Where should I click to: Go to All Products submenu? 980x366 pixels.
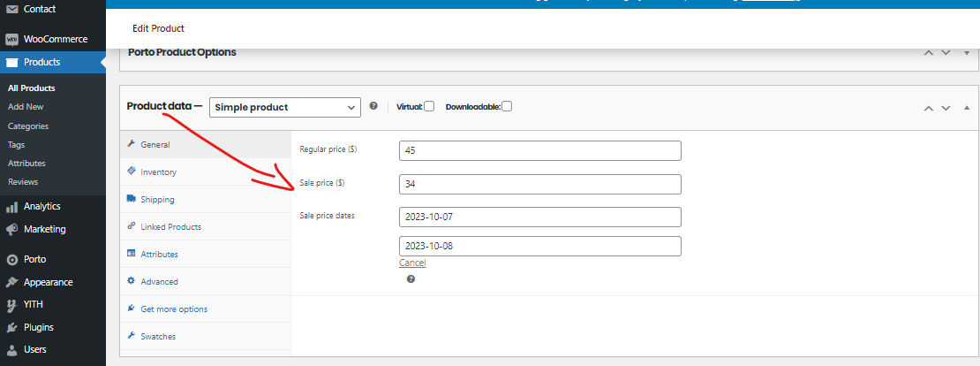tap(31, 88)
